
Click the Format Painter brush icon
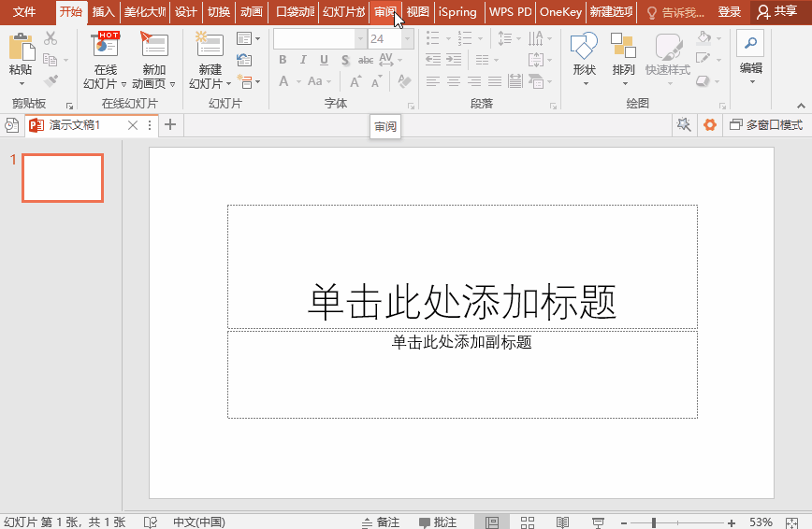(x=51, y=81)
